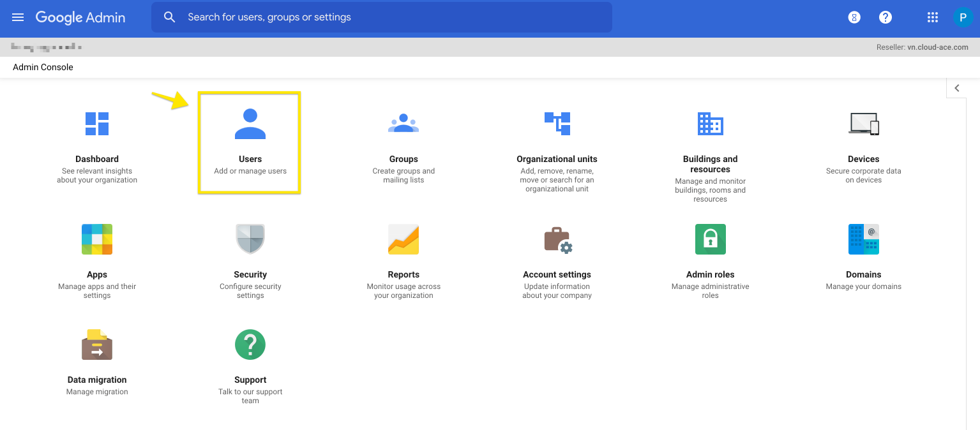Open the Admin roles padlock icon
Screen dimensions: 980x430
[x=711, y=239]
